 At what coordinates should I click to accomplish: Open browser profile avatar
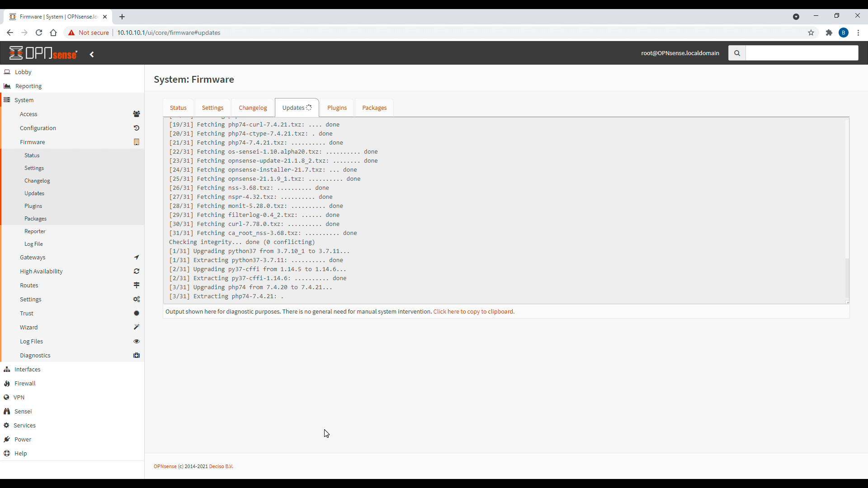point(844,33)
